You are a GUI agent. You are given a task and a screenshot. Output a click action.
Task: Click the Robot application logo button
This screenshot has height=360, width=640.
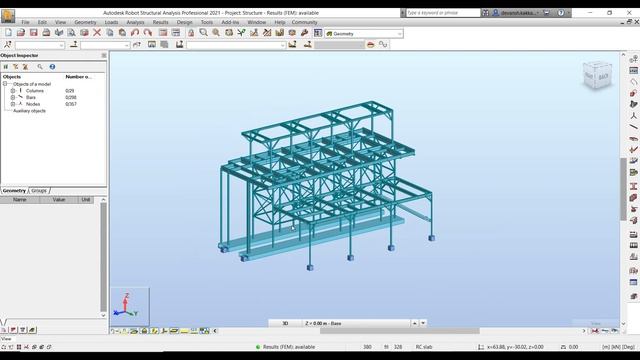(8, 16)
